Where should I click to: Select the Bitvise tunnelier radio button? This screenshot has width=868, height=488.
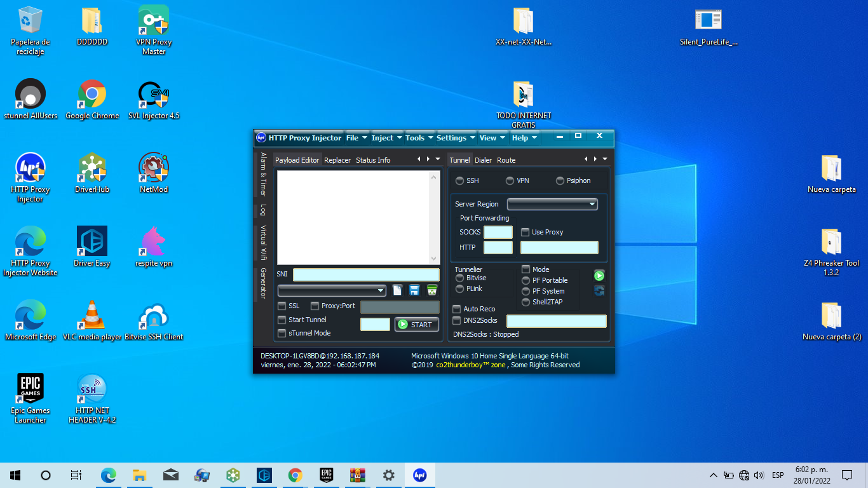(x=460, y=278)
